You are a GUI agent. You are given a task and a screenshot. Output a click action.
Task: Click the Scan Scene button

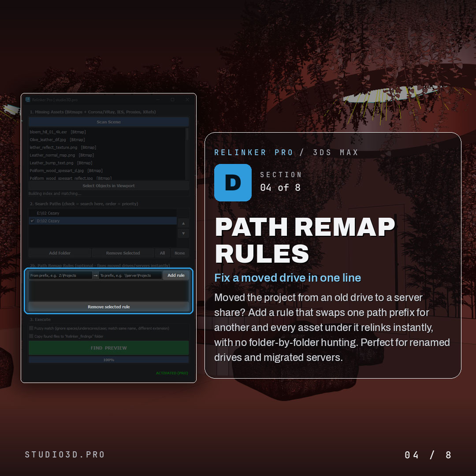109,122
